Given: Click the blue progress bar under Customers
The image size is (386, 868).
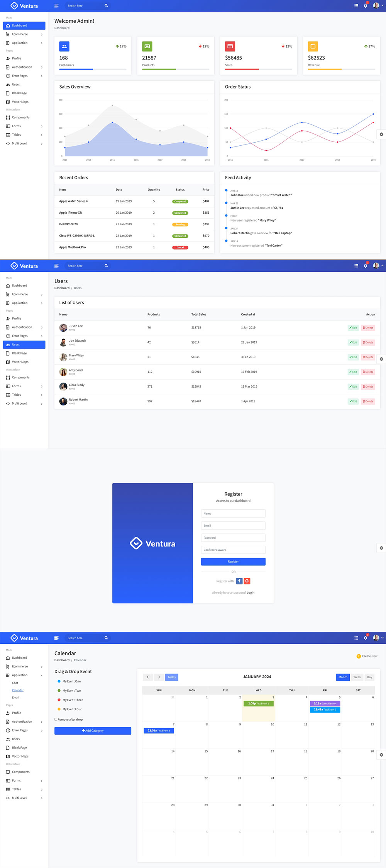Looking at the screenshot, I should (76, 69).
